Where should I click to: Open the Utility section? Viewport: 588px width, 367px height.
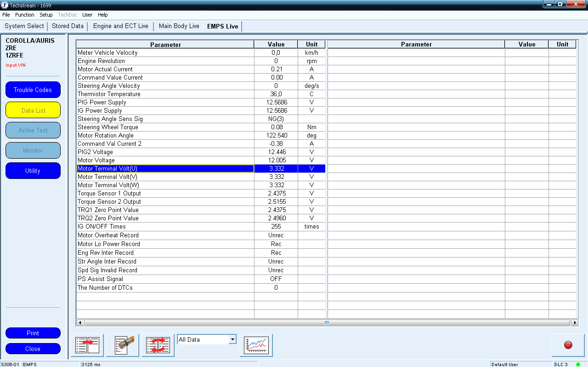click(x=33, y=171)
